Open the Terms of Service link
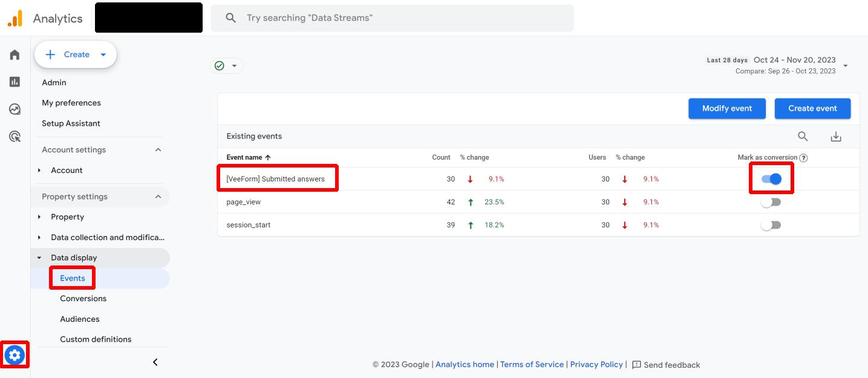 [x=532, y=365]
